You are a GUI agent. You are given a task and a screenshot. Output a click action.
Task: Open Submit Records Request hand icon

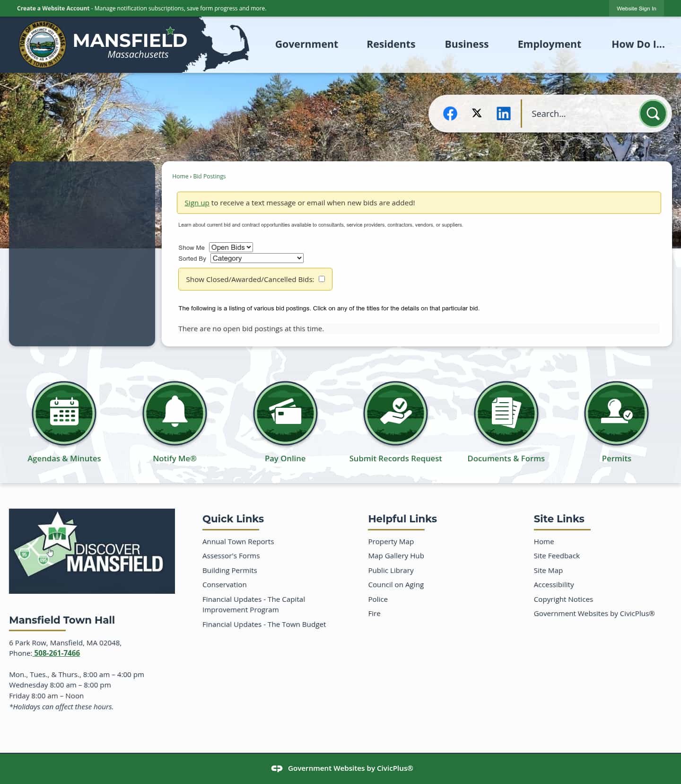pyautogui.click(x=395, y=413)
